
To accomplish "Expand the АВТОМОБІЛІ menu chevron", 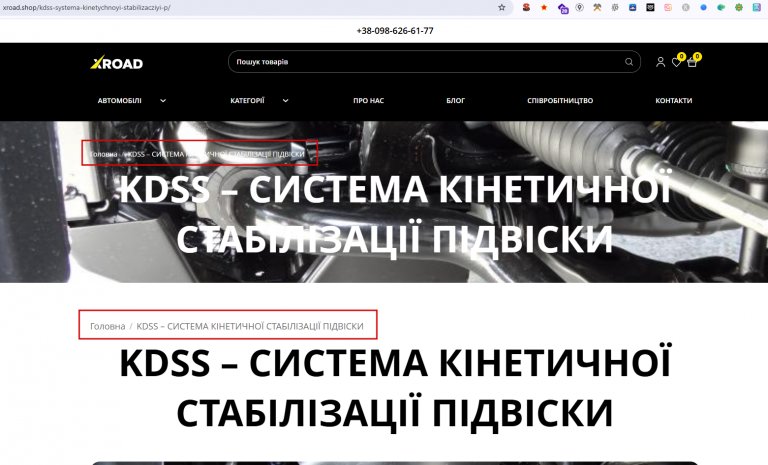I will 163,100.
